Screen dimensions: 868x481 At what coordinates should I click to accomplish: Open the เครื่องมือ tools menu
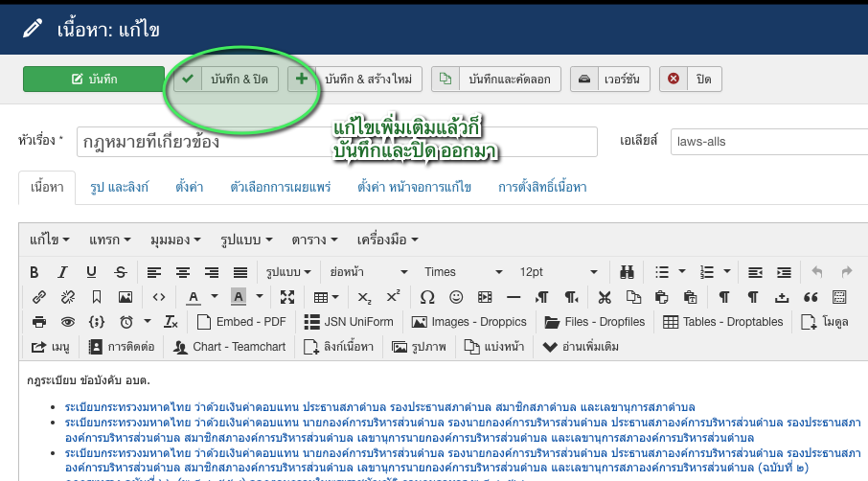387,240
